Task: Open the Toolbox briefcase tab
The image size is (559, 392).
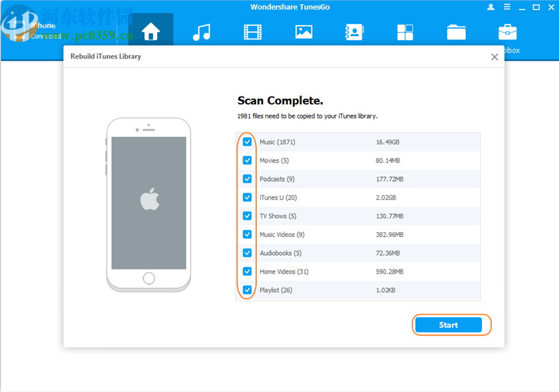Action: 508,32
